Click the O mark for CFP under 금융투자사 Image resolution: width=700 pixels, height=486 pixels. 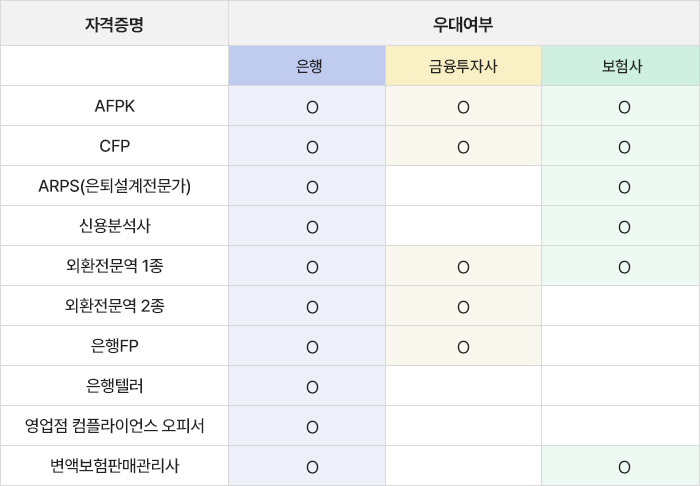point(463,147)
